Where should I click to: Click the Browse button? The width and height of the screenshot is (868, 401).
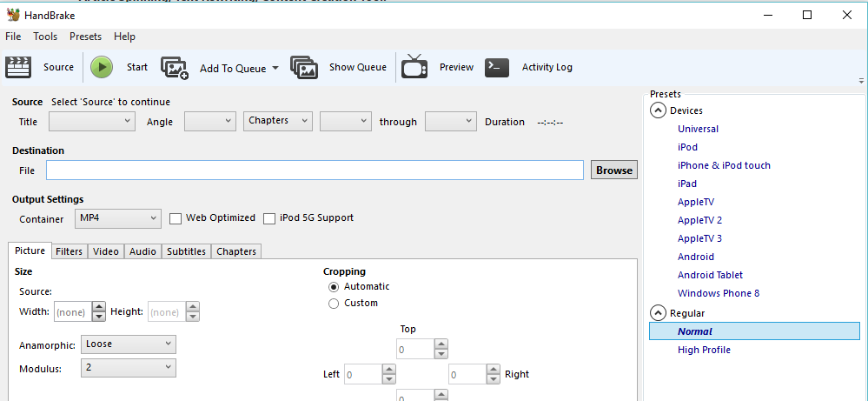coord(614,170)
